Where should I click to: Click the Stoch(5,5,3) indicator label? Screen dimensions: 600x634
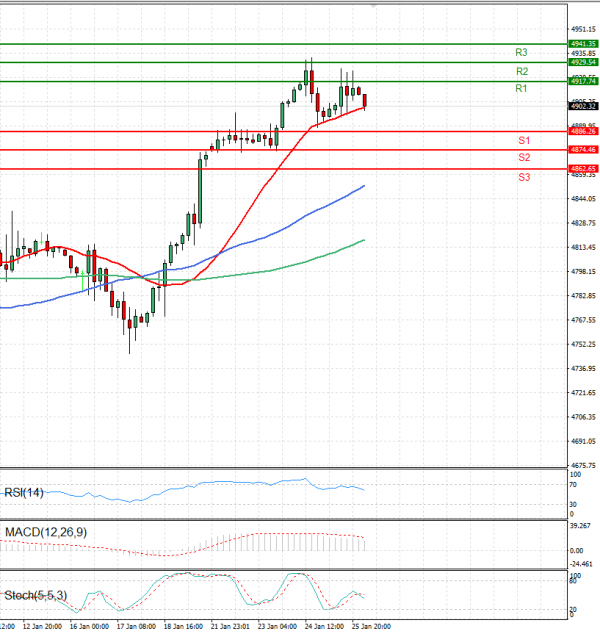click(36, 596)
